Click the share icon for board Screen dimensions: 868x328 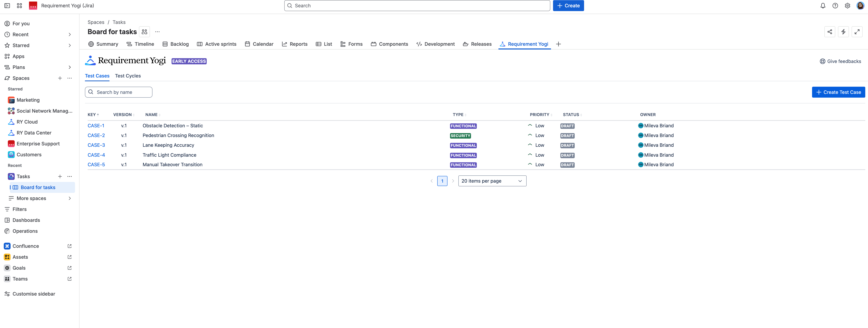(830, 32)
